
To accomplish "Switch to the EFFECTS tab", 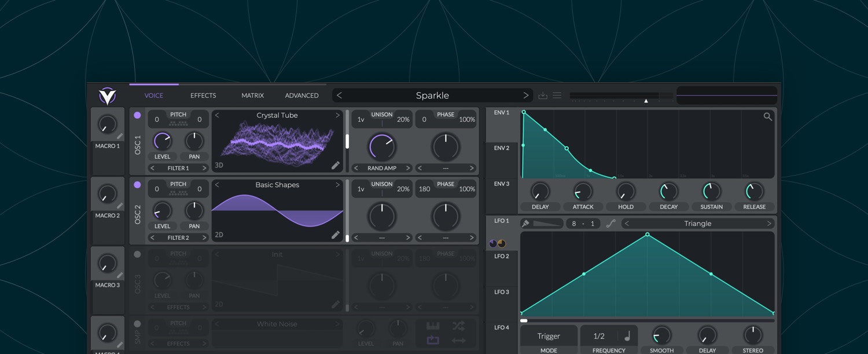I will click(203, 95).
